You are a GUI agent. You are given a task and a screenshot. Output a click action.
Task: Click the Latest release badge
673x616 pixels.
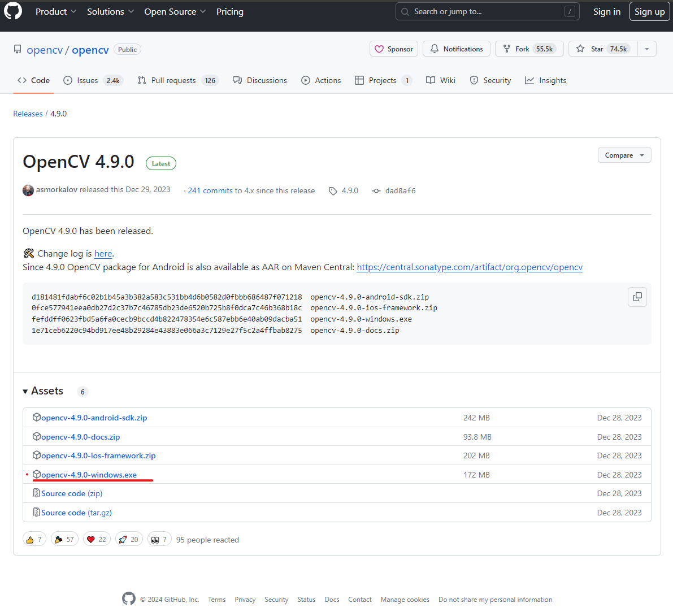click(x=161, y=163)
